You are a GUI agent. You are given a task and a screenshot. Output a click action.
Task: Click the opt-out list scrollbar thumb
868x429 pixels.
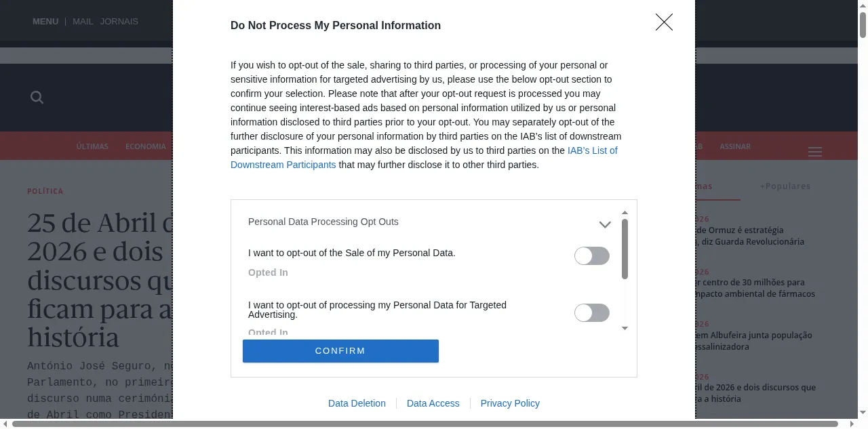pos(625,249)
